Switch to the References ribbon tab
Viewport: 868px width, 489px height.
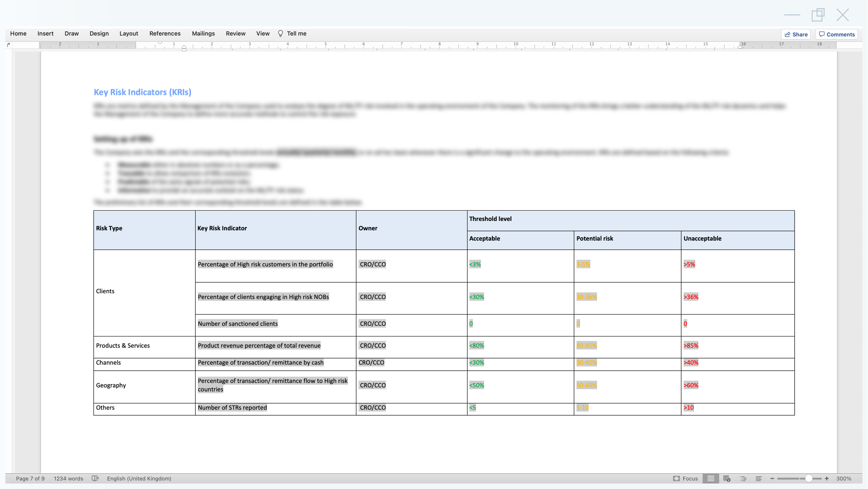(165, 34)
